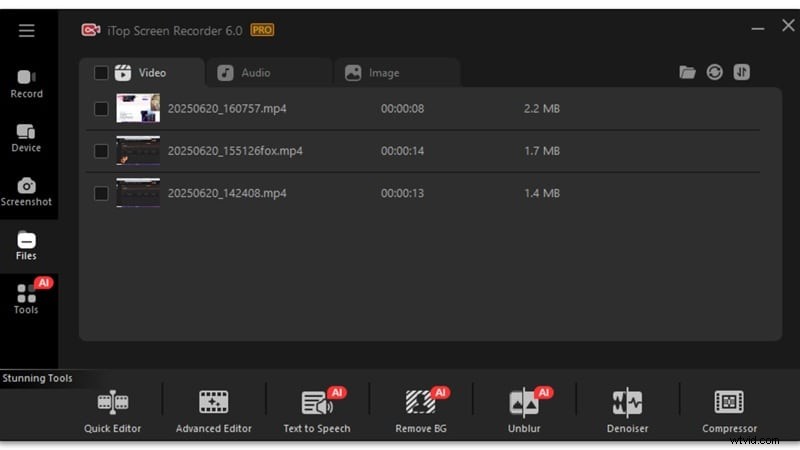Minimize the iTop Screen Recorder window

[x=758, y=29]
